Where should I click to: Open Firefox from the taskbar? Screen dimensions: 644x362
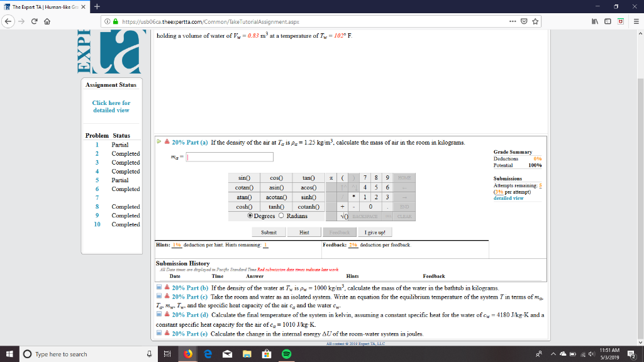(x=189, y=354)
